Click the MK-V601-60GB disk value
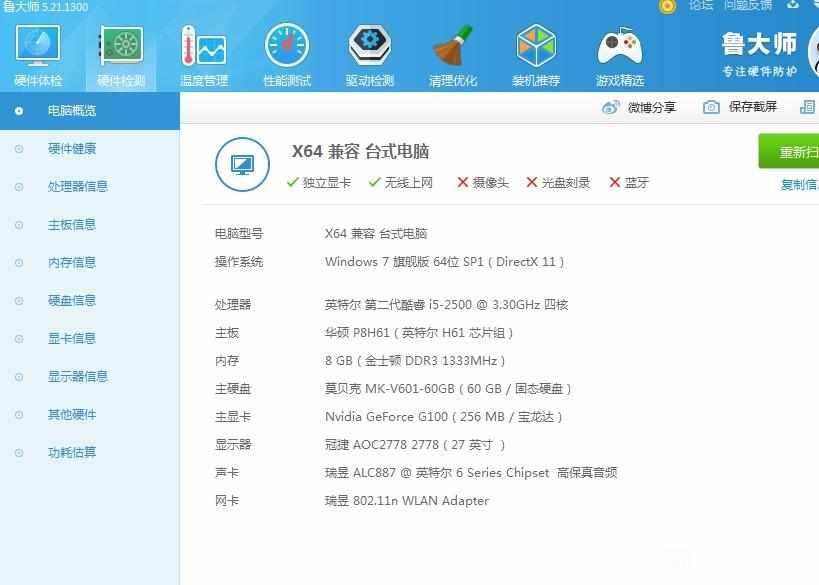 (x=448, y=389)
